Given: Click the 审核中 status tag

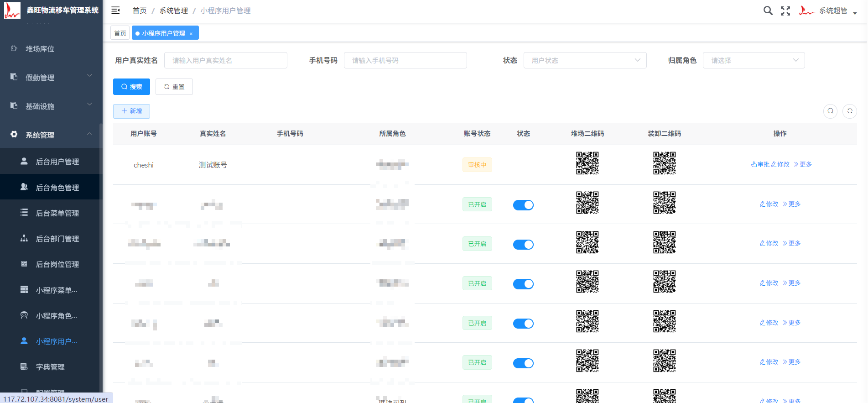Looking at the screenshot, I should pyautogui.click(x=477, y=165).
